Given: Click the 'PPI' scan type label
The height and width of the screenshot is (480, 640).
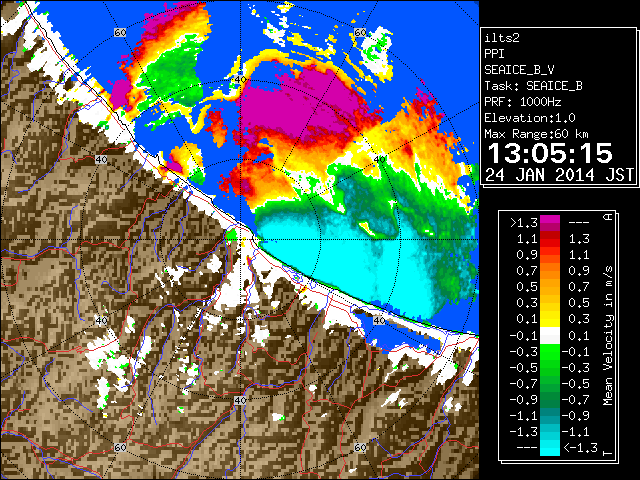Looking at the screenshot, I should click(x=494, y=54).
